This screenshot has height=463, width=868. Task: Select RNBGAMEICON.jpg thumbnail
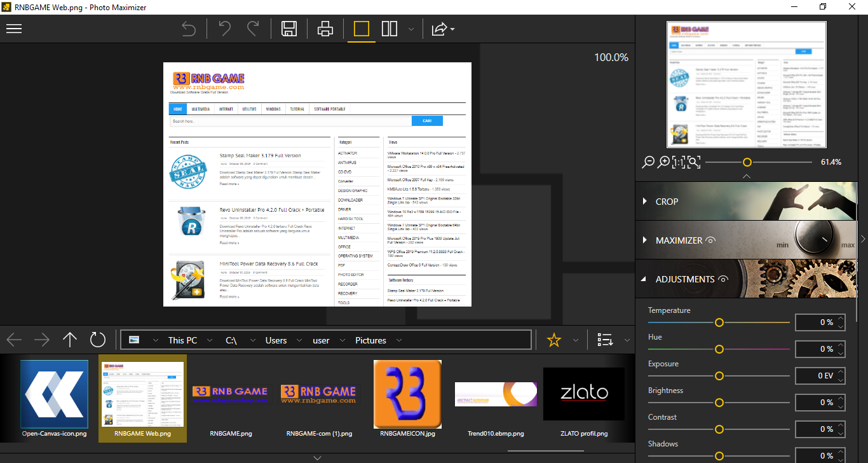407,399
